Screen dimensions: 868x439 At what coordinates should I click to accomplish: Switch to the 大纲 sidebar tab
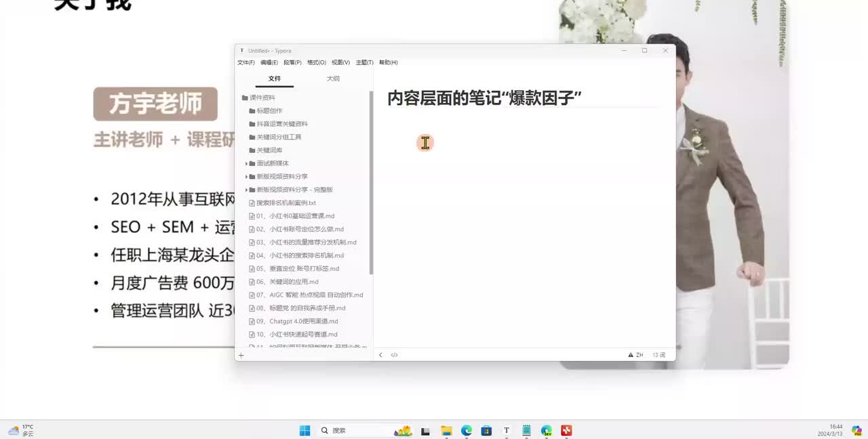[x=333, y=79]
